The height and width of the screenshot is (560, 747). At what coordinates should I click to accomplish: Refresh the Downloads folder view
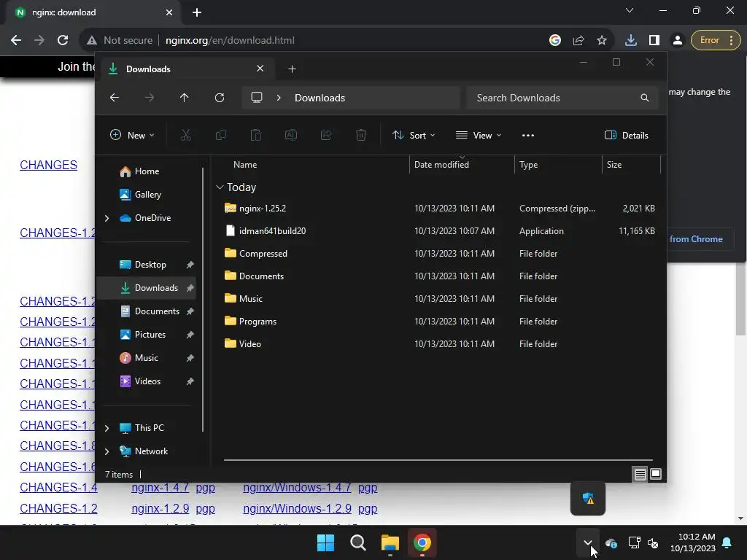click(x=219, y=98)
